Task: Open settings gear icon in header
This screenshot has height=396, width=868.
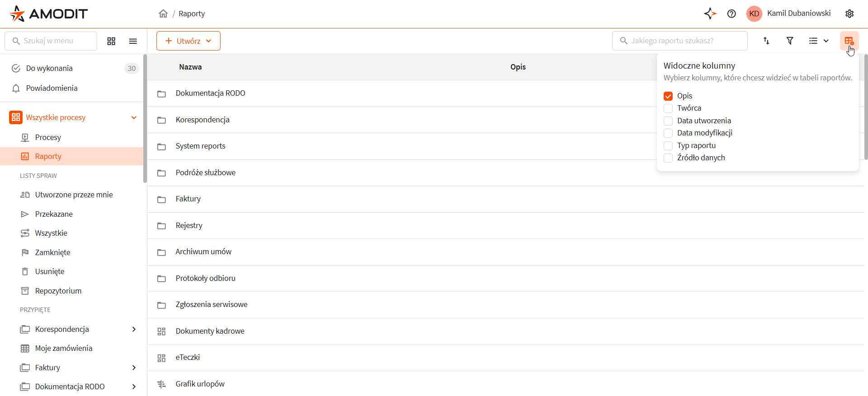Action: [849, 14]
